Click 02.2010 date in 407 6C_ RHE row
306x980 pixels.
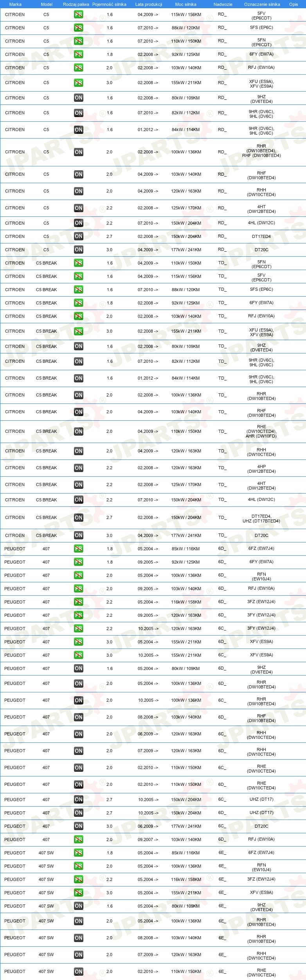[x=148, y=768]
